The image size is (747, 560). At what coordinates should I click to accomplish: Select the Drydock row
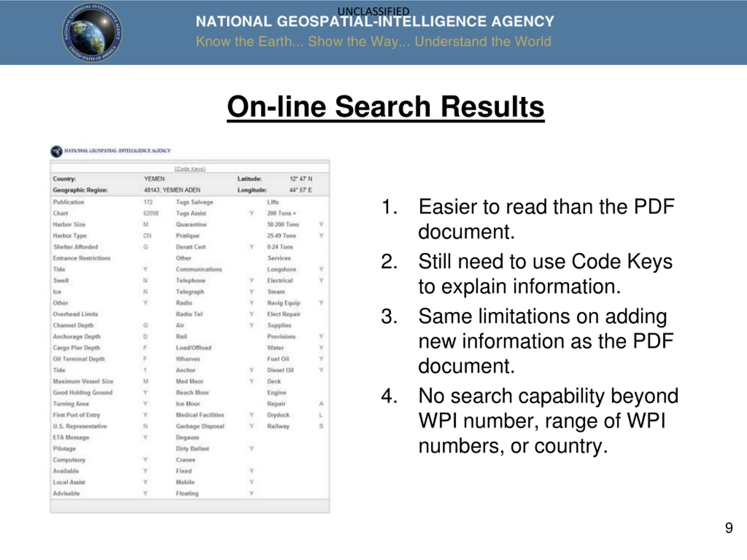[295, 415]
